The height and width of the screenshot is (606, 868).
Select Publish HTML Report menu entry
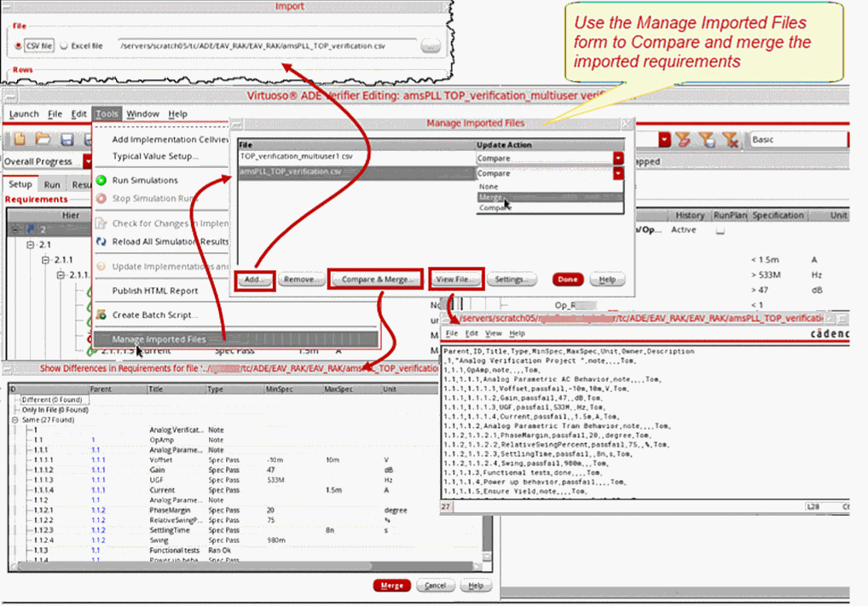point(155,291)
